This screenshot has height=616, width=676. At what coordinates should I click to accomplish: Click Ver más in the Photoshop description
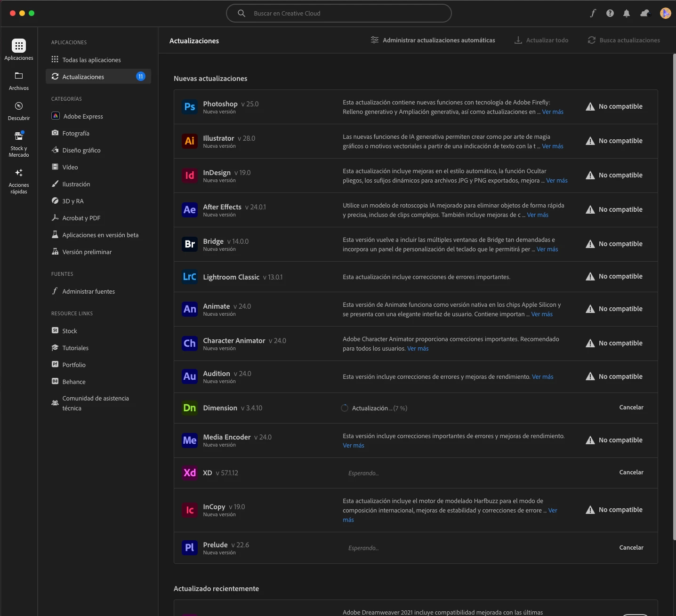(553, 112)
